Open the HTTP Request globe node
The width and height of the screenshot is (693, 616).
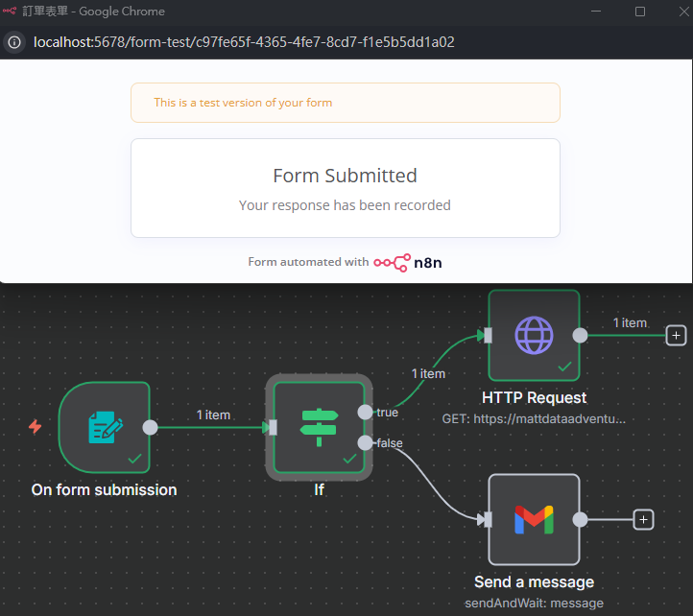pos(534,336)
